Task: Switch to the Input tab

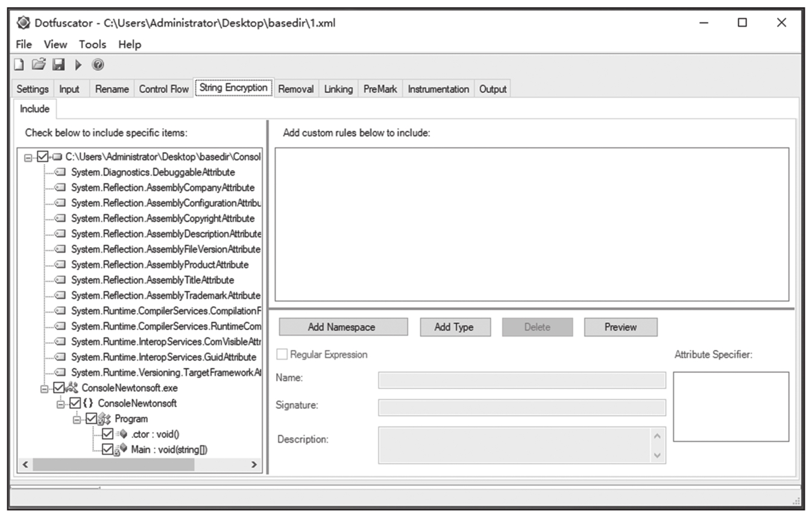Action: click(69, 89)
